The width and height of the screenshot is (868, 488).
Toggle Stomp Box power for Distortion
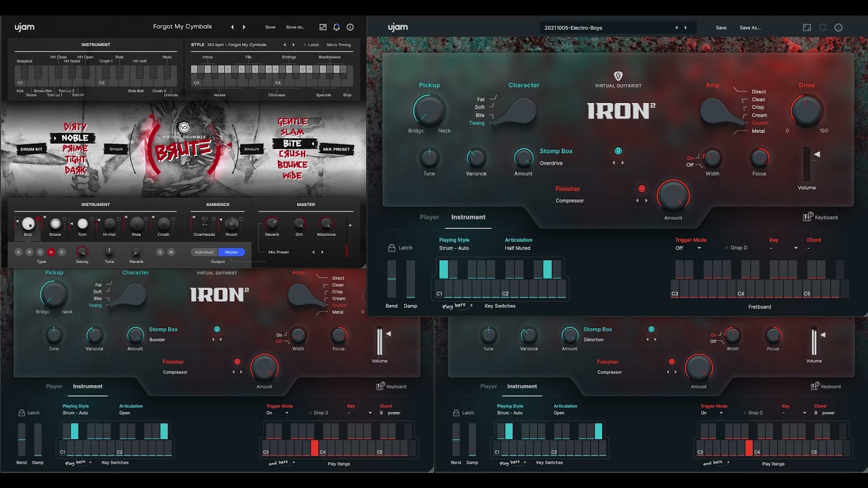click(651, 329)
